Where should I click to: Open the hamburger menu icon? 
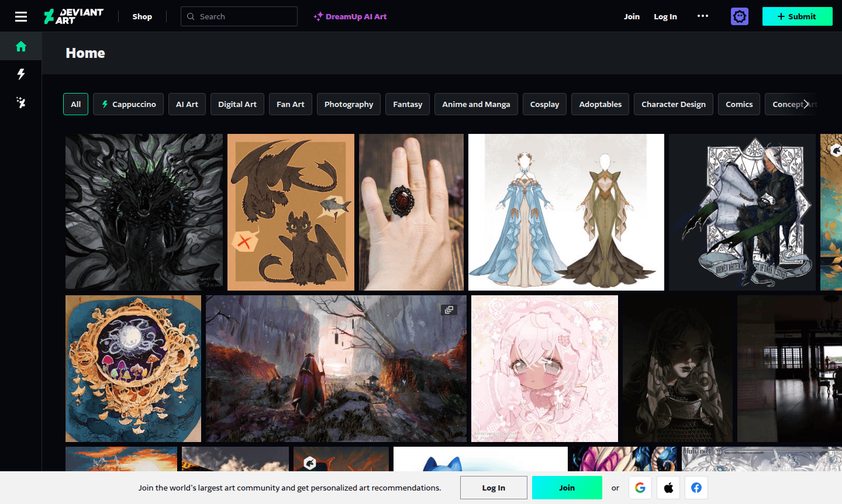[21, 16]
